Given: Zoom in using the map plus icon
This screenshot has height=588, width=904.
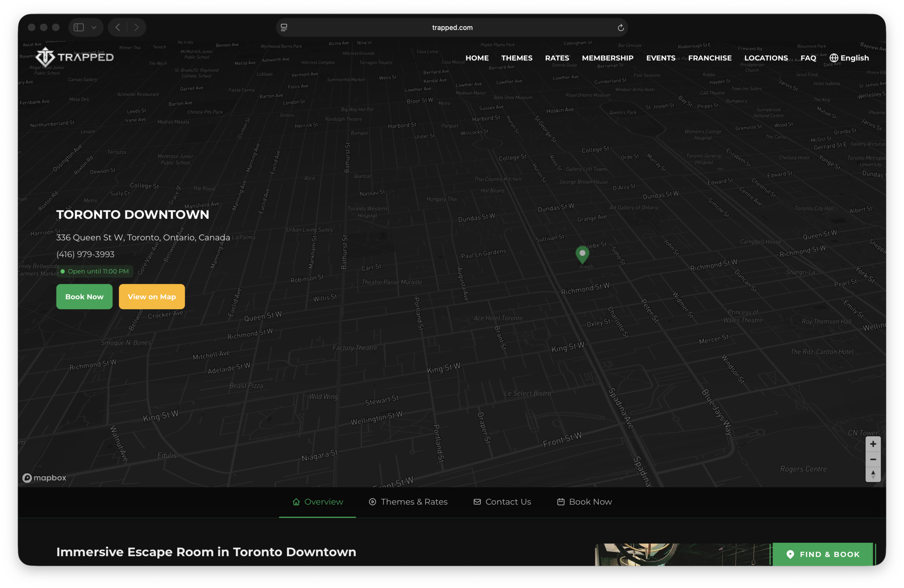Looking at the screenshot, I should 873,443.
